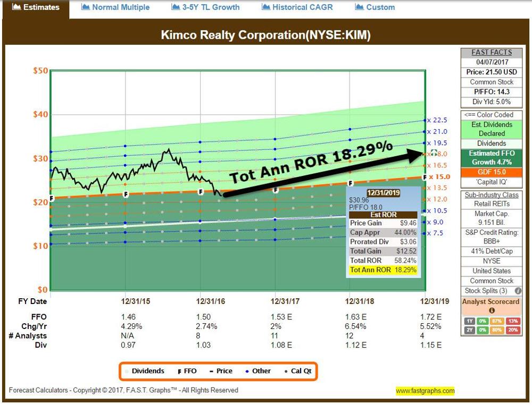Screen dimensions: 532x405
Task: Click the Retail REITs entry
Action: (x=492, y=204)
